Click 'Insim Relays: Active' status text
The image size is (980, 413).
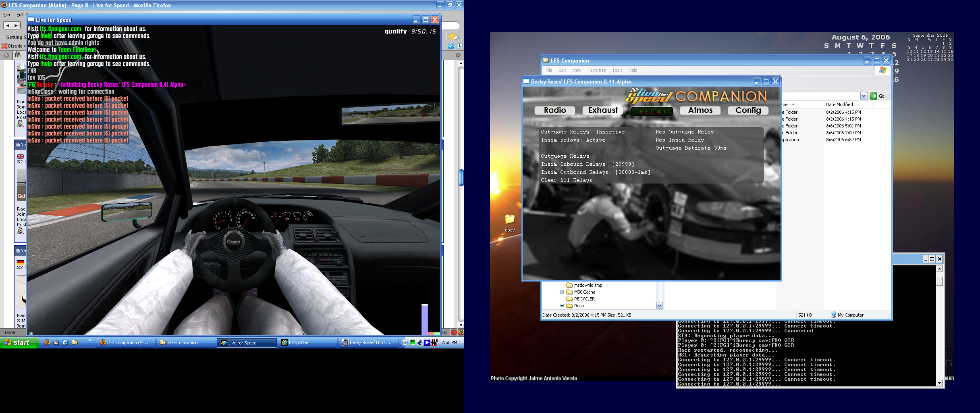(x=573, y=140)
